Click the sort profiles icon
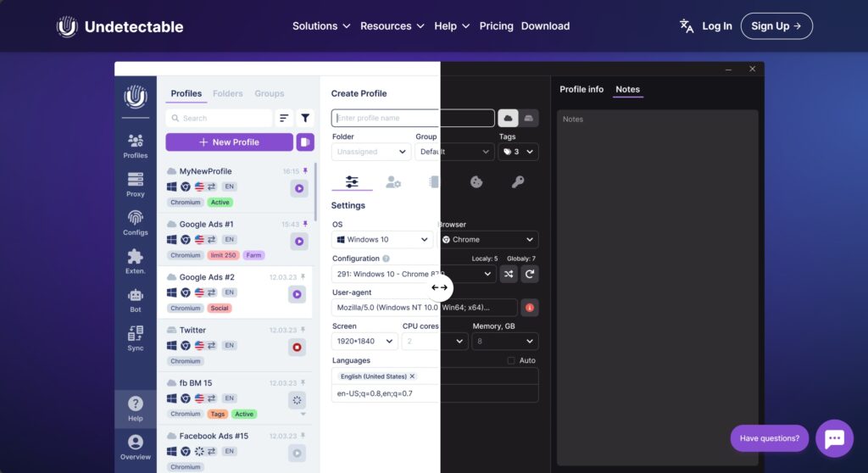This screenshot has width=868, height=473. (284, 118)
